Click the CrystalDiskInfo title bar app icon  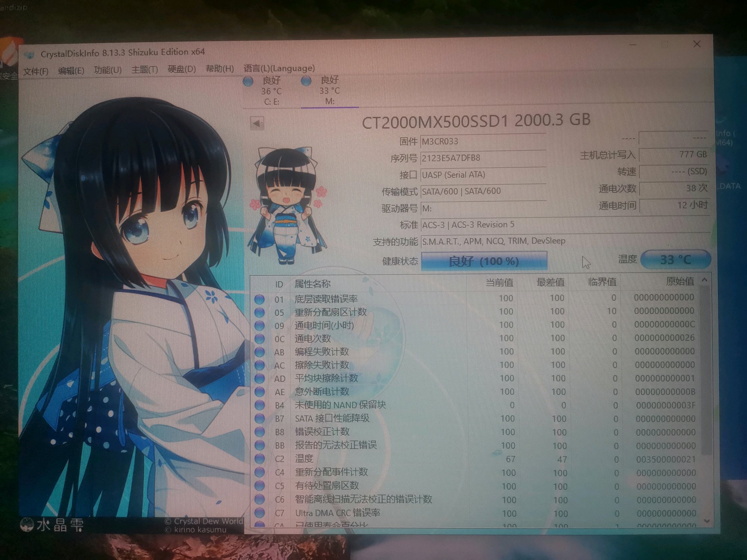tap(30, 55)
